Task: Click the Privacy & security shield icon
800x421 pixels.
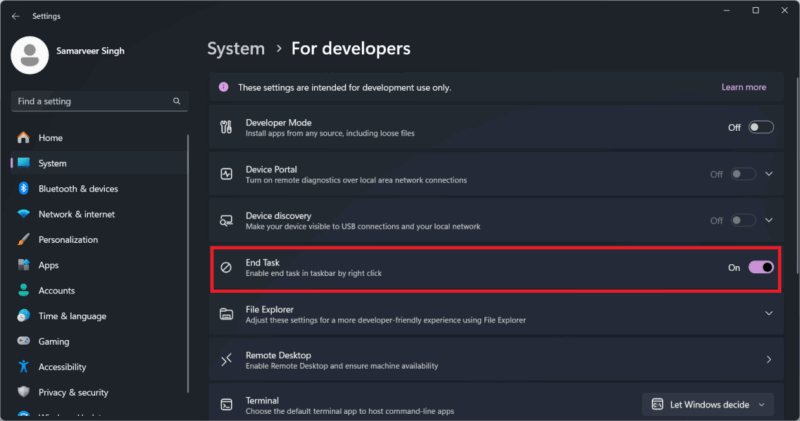Action: pyautogui.click(x=23, y=392)
